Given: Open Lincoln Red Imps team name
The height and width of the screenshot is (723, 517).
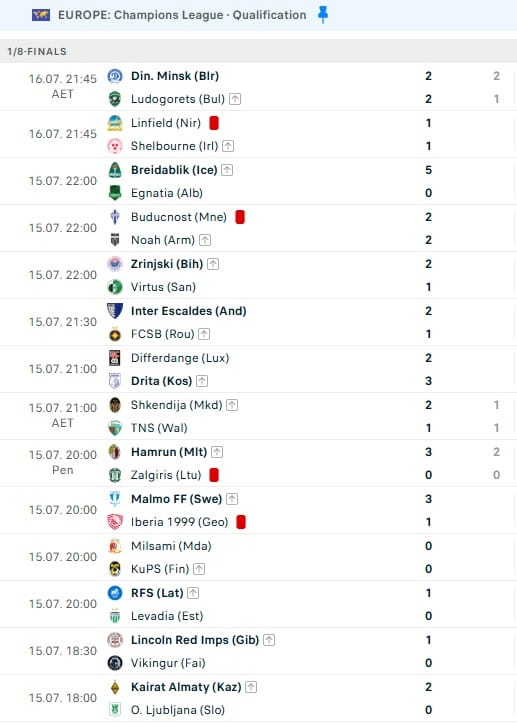Looking at the screenshot, I should [195, 640].
